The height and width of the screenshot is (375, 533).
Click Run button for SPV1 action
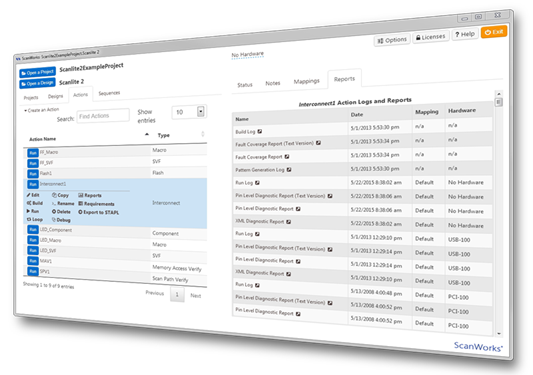(33, 271)
